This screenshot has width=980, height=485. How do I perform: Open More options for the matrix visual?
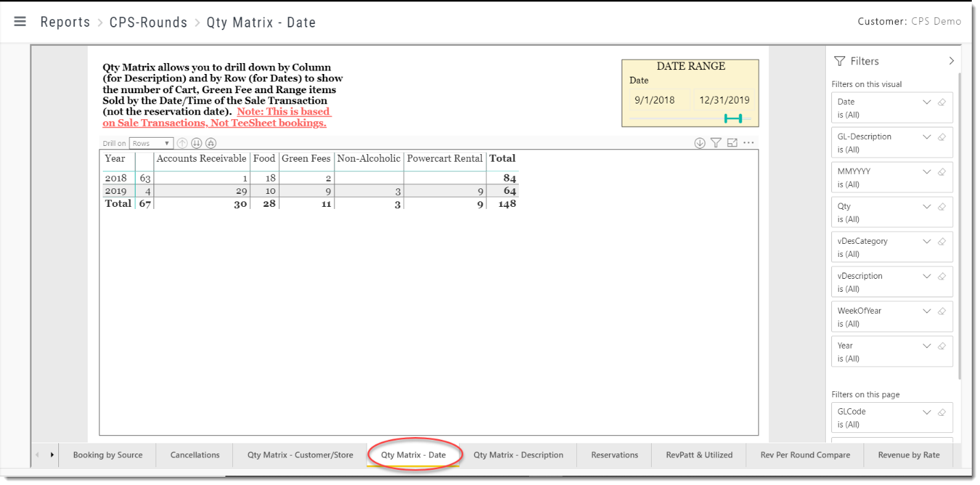click(x=748, y=142)
